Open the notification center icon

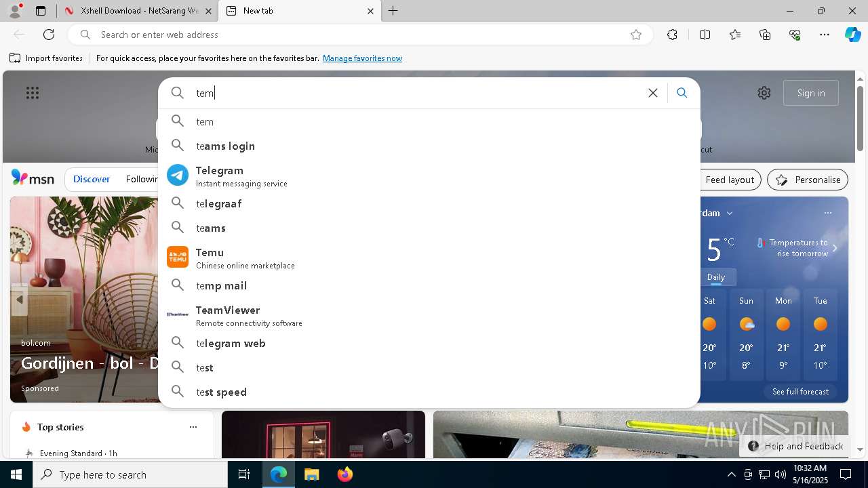(x=846, y=474)
